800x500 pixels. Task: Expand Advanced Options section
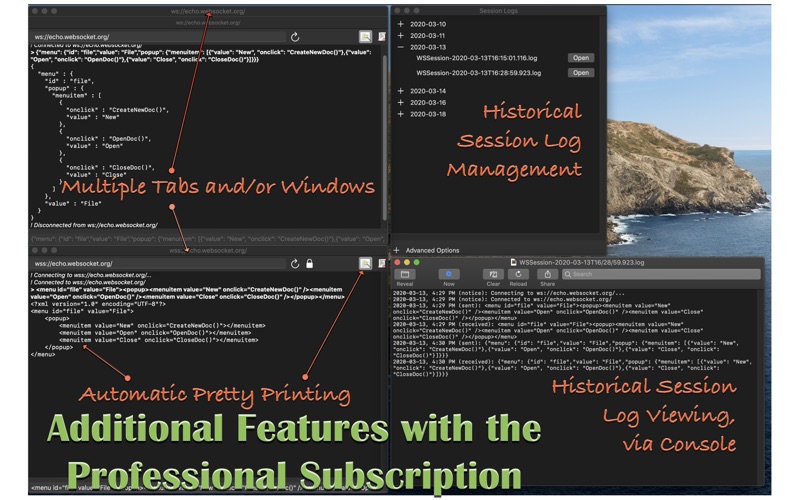[396, 250]
